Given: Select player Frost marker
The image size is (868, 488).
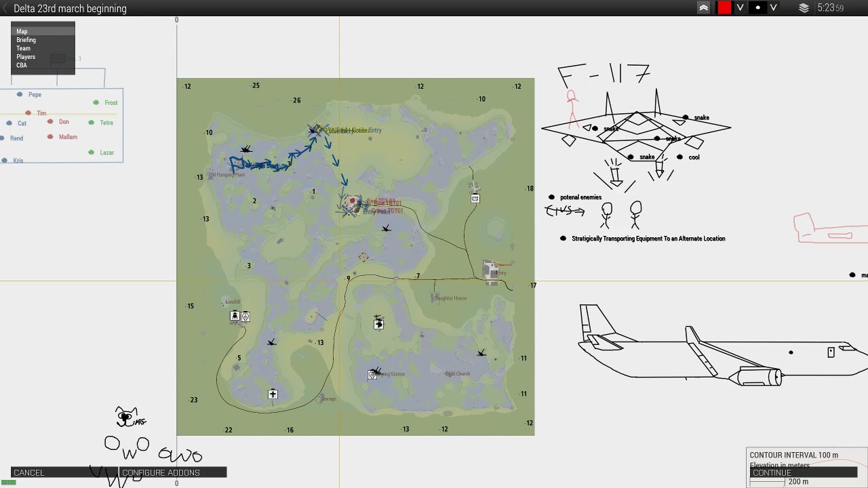Looking at the screenshot, I should (96, 102).
